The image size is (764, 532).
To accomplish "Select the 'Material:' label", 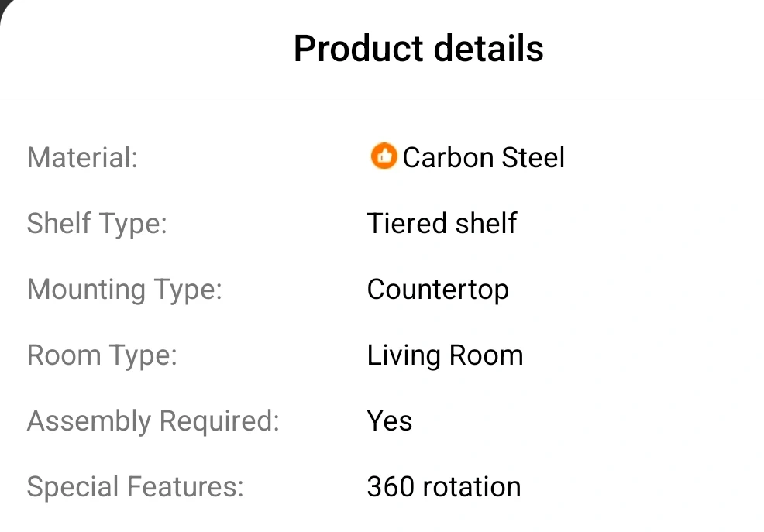I will (x=82, y=158).
